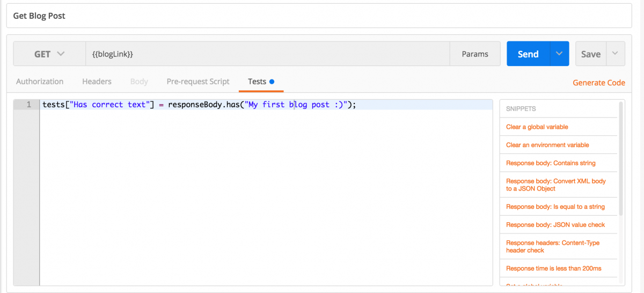Click the {{blogLink}} URL field
Image resolution: width=644 pixels, height=293 pixels.
[x=267, y=54]
